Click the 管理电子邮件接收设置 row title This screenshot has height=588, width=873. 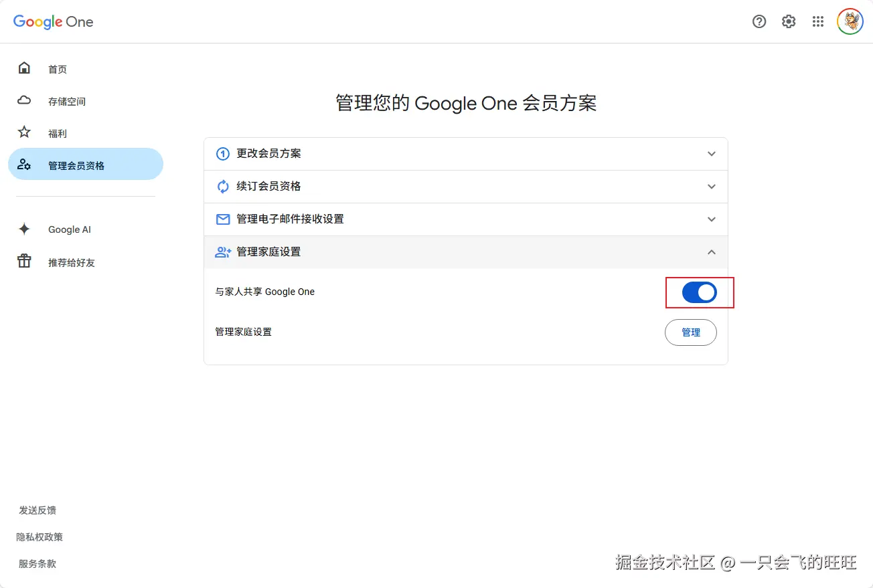(290, 219)
